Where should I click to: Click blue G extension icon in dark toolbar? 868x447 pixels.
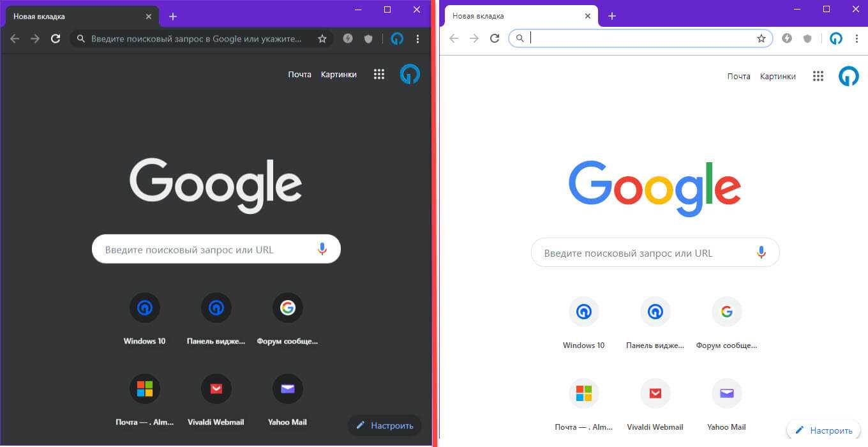click(397, 39)
